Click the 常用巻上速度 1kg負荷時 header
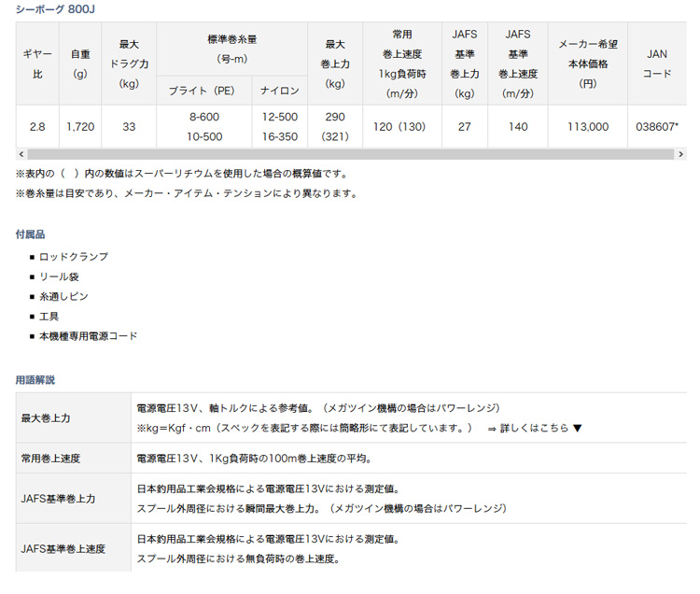This screenshot has height=594, width=700. 402,64
